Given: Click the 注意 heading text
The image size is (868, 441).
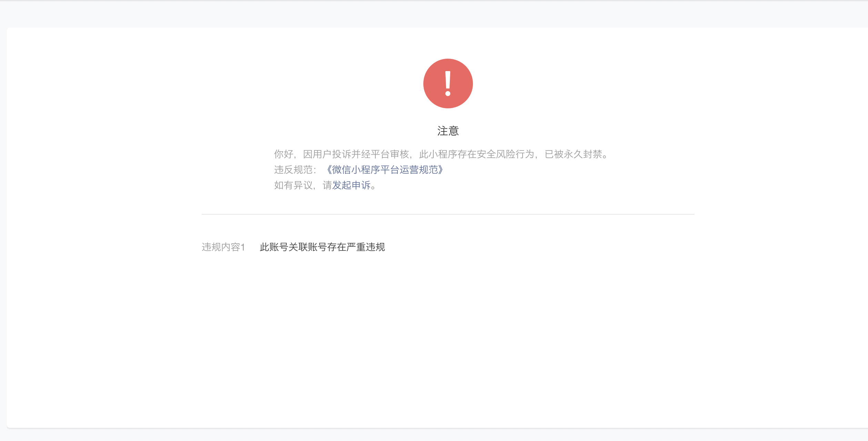Looking at the screenshot, I should point(448,131).
